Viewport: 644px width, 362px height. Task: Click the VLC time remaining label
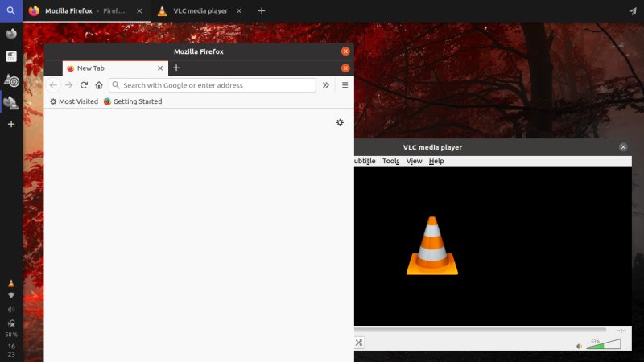[621, 331]
